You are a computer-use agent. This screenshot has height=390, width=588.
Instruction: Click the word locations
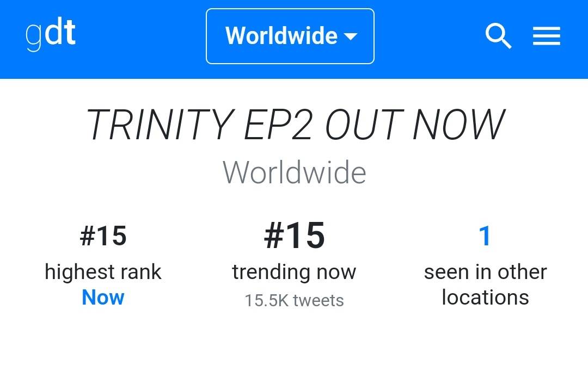(485, 298)
